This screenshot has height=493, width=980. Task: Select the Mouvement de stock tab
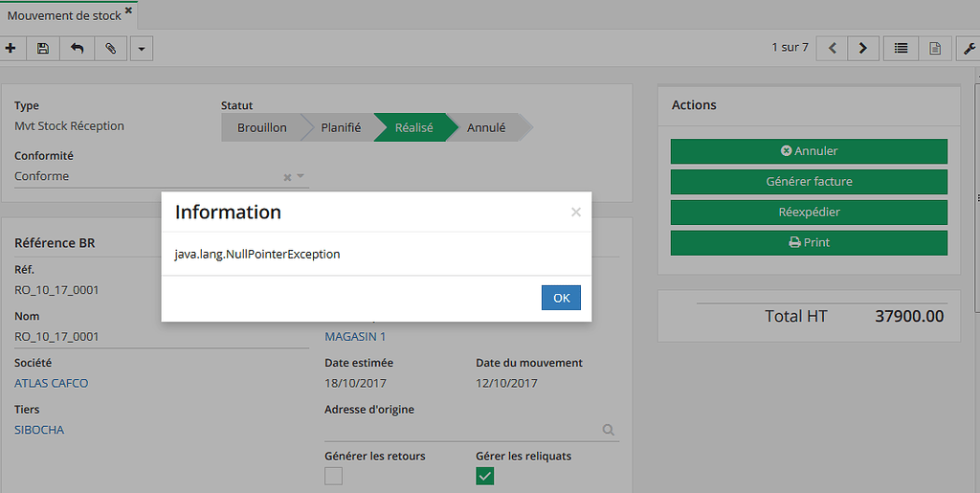click(63, 15)
